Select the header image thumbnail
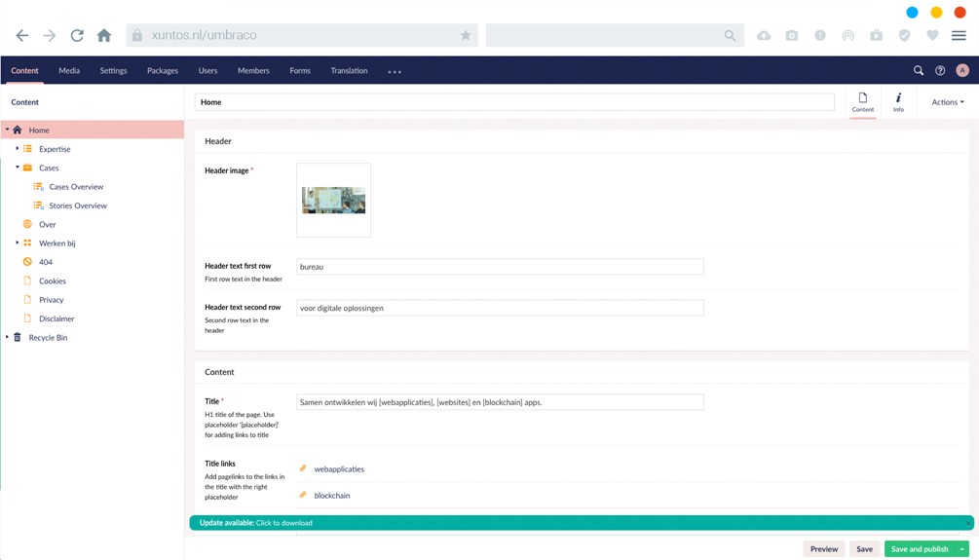 click(x=333, y=200)
